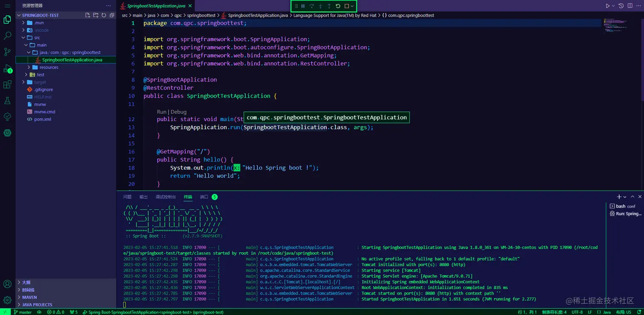Close the SpringbootTestApplication.java tab
644x315 pixels.
tap(190, 6)
